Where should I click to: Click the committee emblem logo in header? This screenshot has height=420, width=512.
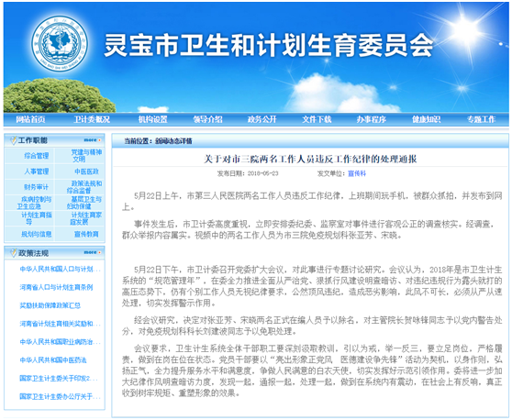(x=61, y=43)
